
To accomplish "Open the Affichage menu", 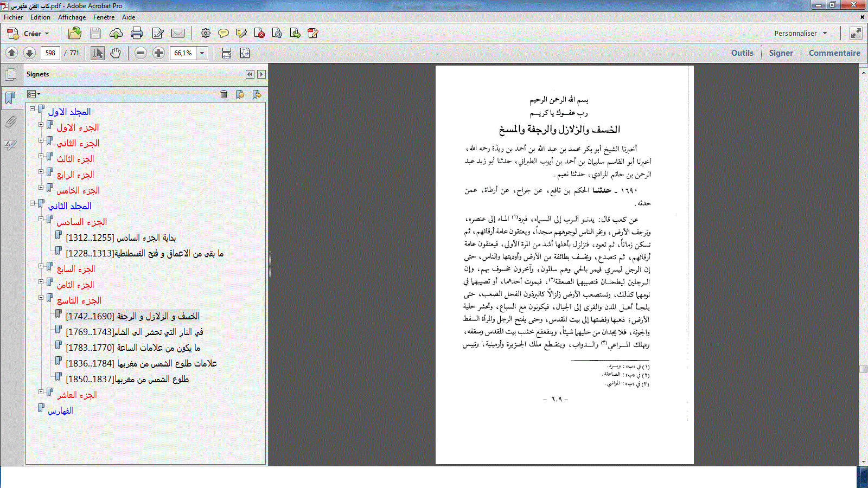I will [x=72, y=17].
